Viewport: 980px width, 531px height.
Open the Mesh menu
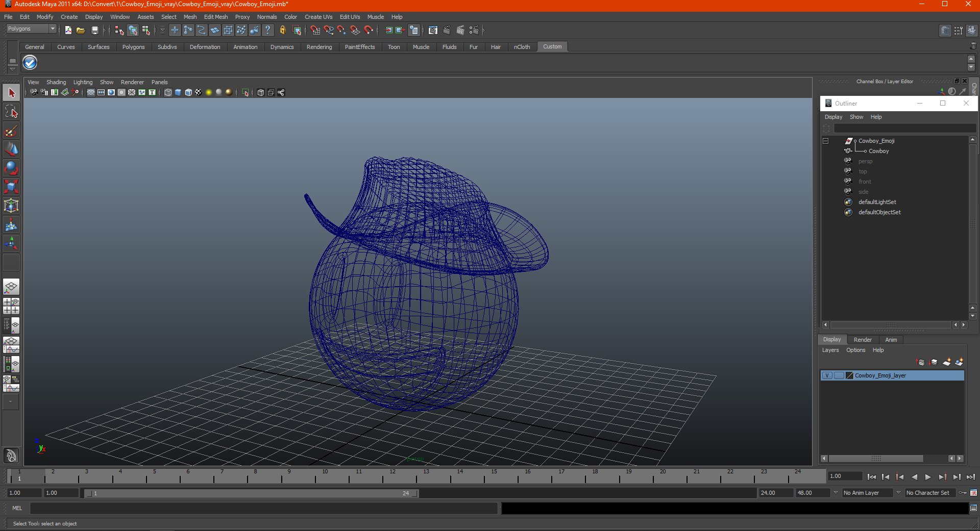pyautogui.click(x=190, y=17)
